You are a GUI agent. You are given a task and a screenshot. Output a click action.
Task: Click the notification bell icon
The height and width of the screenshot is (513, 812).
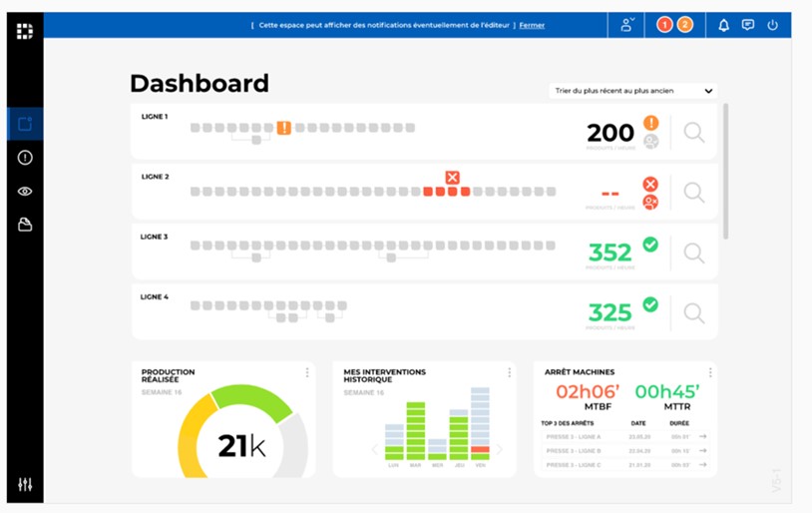[723, 25]
